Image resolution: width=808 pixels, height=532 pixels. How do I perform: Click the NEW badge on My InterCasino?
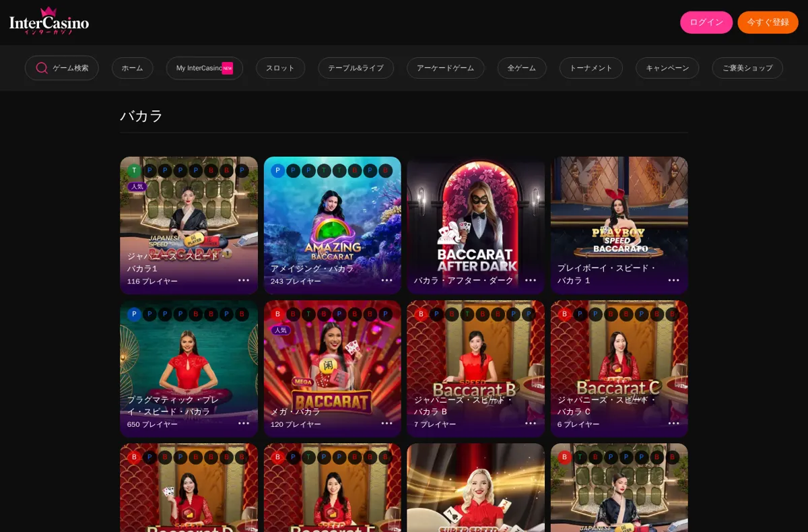pos(228,68)
